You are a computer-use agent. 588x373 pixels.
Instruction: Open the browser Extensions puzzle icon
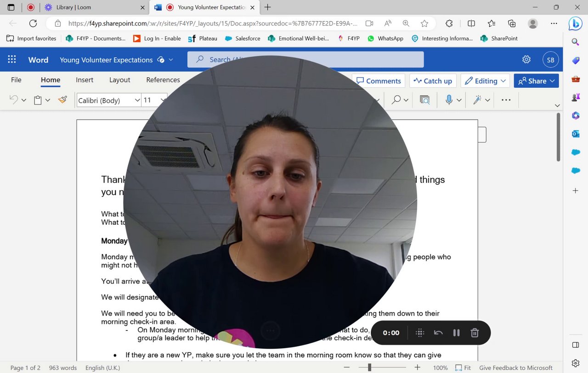click(x=449, y=23)
